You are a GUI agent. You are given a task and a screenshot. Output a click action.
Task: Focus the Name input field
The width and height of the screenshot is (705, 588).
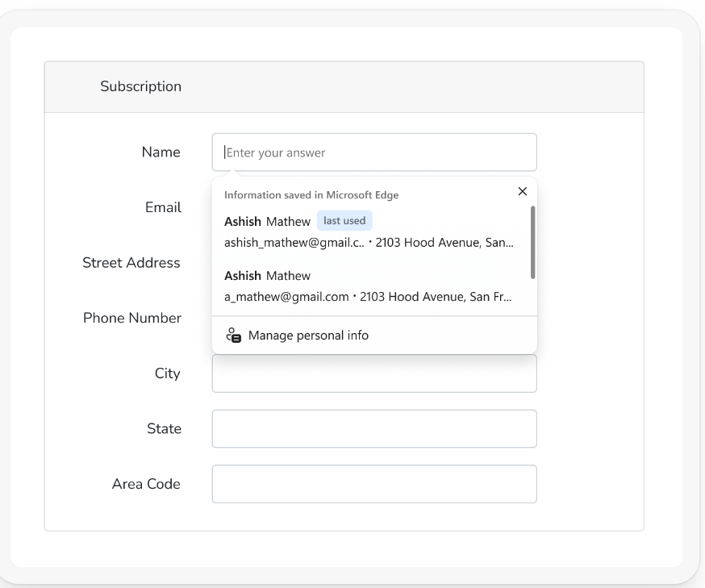click(x=374, y=152)
